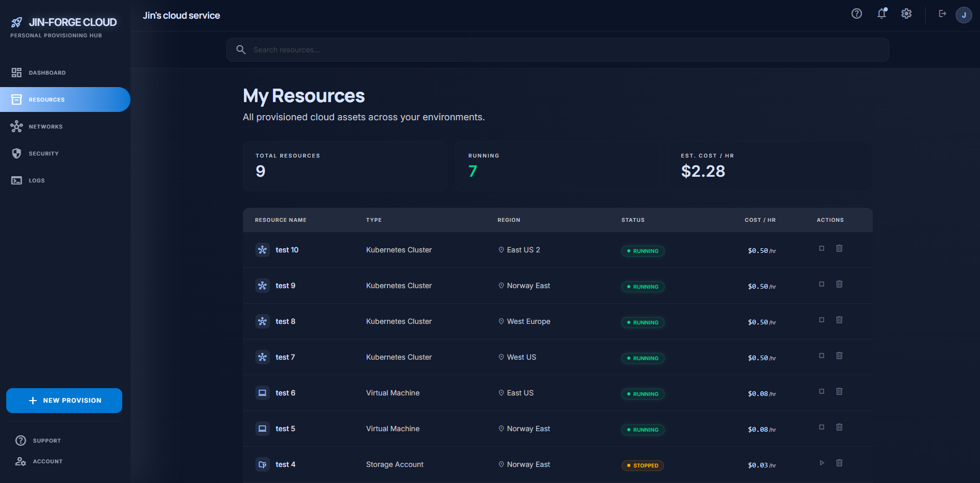The image size is (980, 483).
Task: Click the Est. Cost / Hr card
Action: click(770, 166)
